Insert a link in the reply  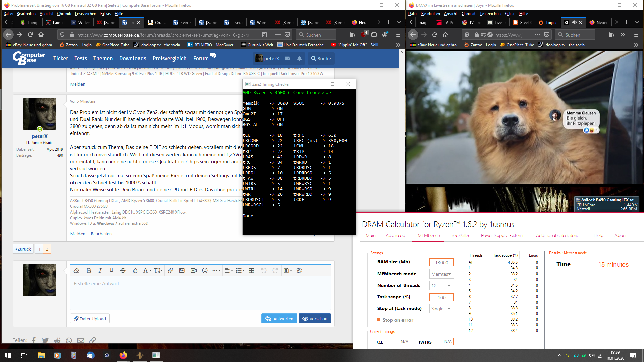point(170,270)
